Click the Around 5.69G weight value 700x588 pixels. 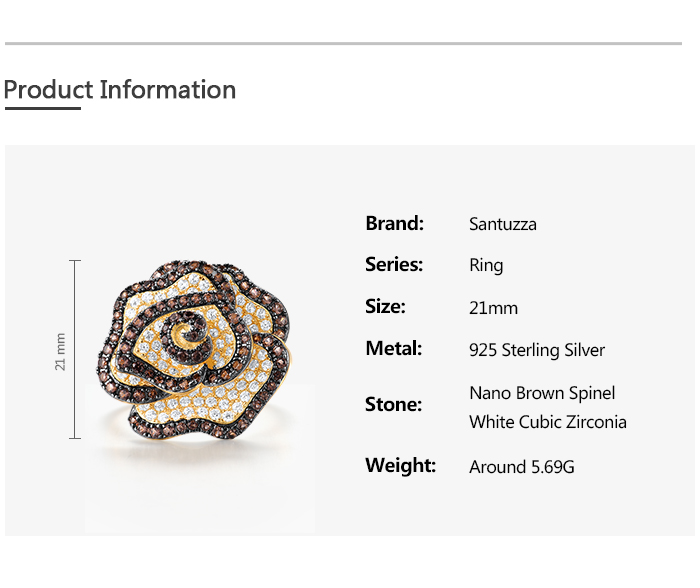pyautogui.click(x=522, y=467)
